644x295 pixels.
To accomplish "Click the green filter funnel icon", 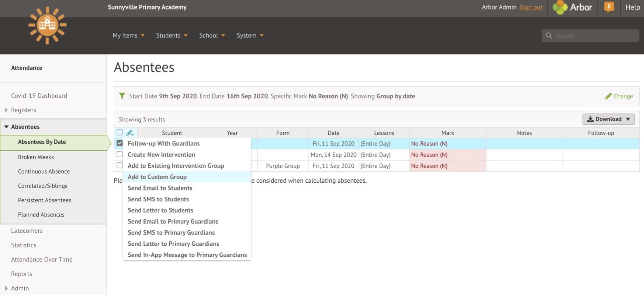I will click(x=122, y=96).
